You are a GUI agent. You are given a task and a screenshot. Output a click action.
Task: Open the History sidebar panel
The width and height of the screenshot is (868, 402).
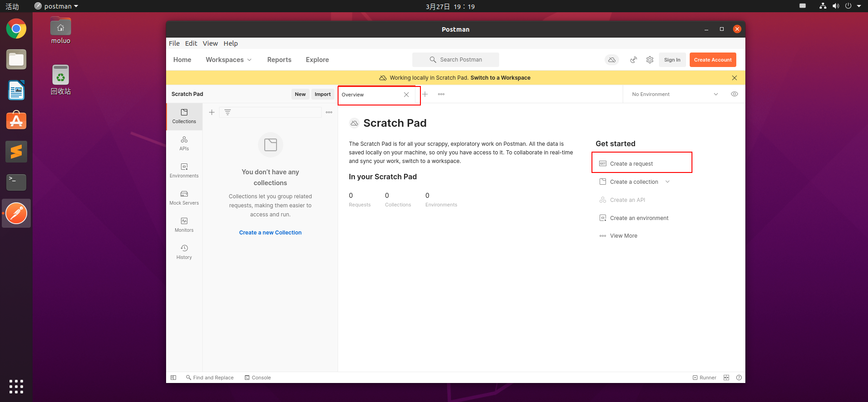pos(184,252)
